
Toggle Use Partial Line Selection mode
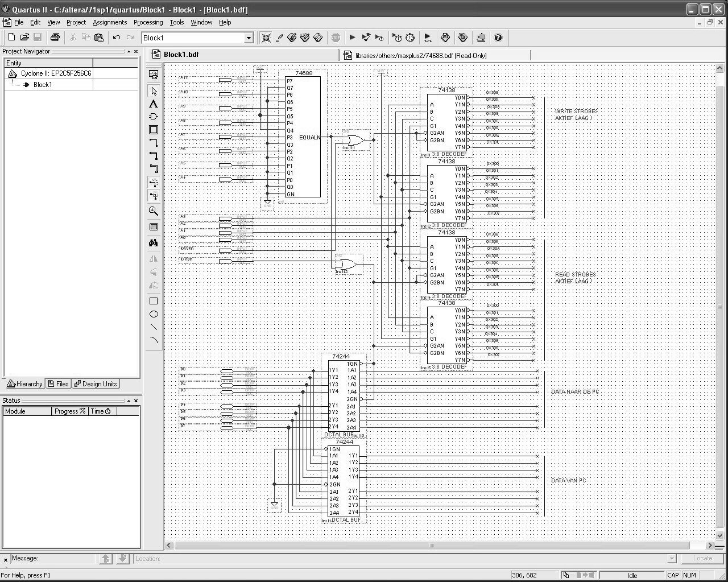[x=154, y=195]
